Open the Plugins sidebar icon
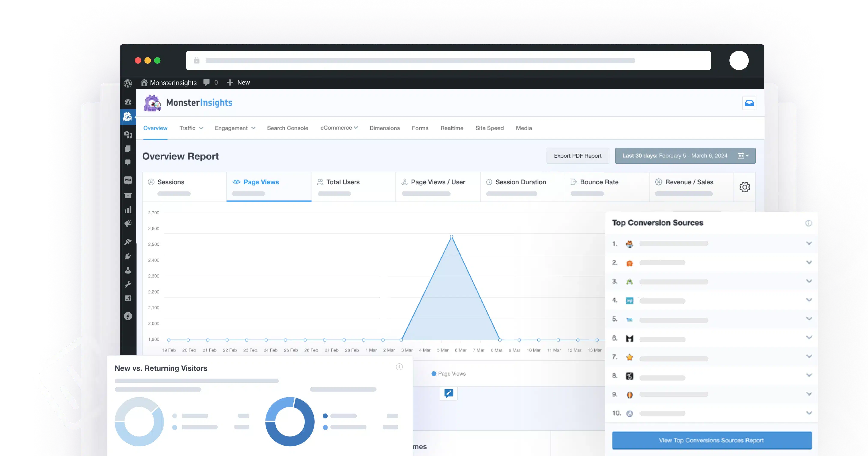The image size is (868, 456). [x=128, y=256]
